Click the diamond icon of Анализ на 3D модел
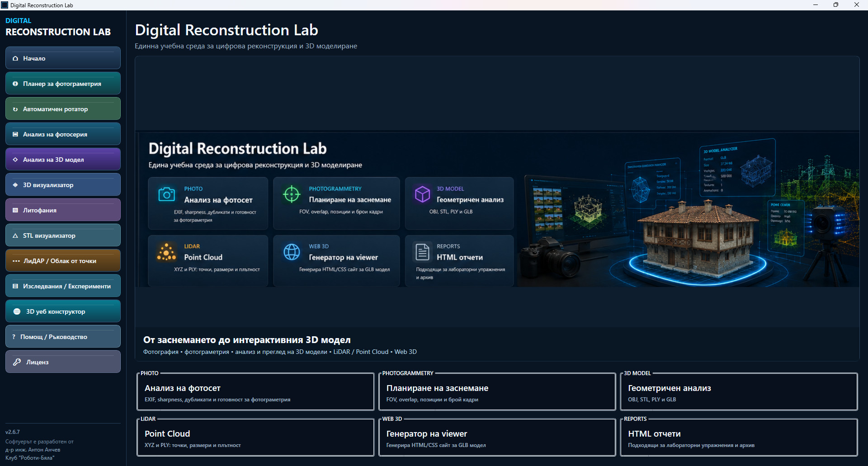The height and width of the screenshot is (466, 868). (x=15, y=160)
